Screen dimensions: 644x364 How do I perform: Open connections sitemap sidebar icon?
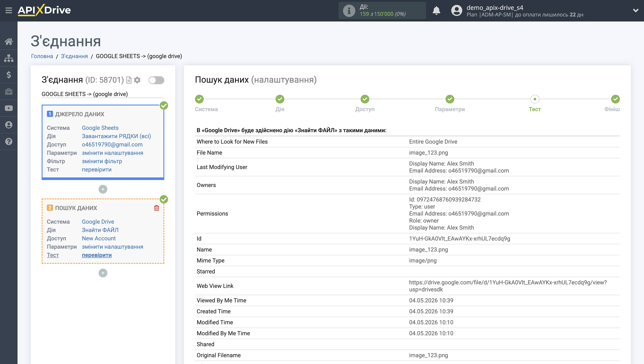point(9,58)
